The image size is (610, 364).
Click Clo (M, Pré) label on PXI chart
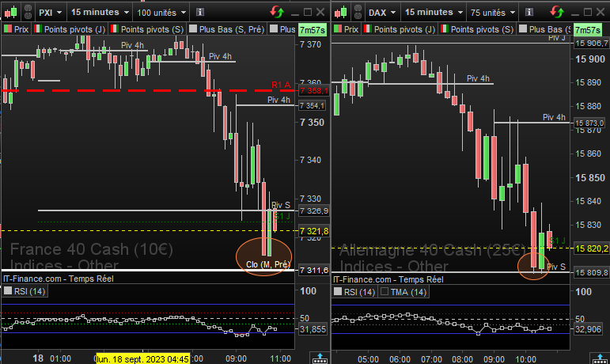coord(268,264)
